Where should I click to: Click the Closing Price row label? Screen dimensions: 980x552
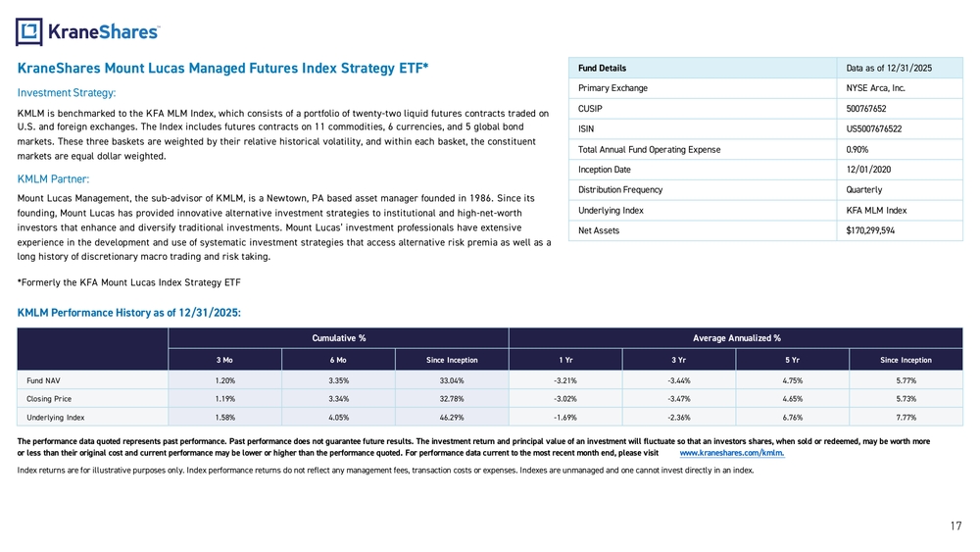click(x=48, y=402)
